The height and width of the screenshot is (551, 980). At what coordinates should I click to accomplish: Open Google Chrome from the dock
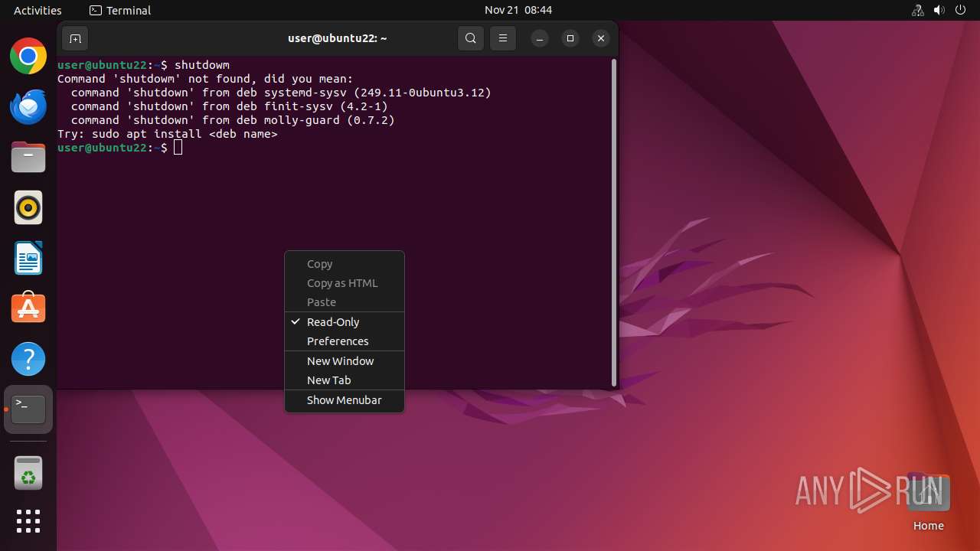28,56
